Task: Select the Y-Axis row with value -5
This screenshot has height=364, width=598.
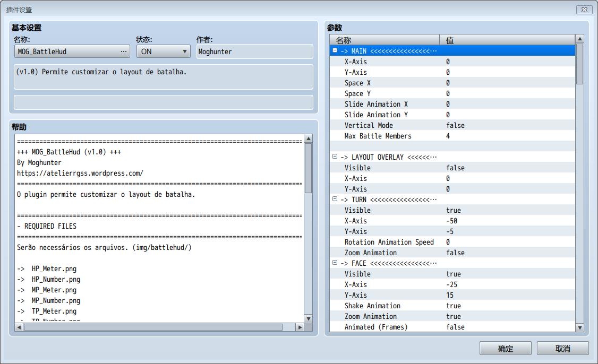Action: point(452,231)
